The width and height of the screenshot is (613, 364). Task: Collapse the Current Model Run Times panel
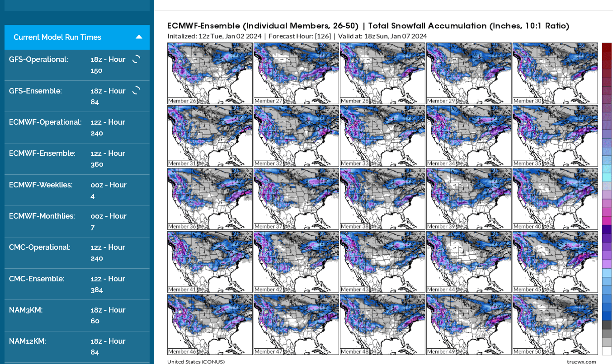point(139,37)
